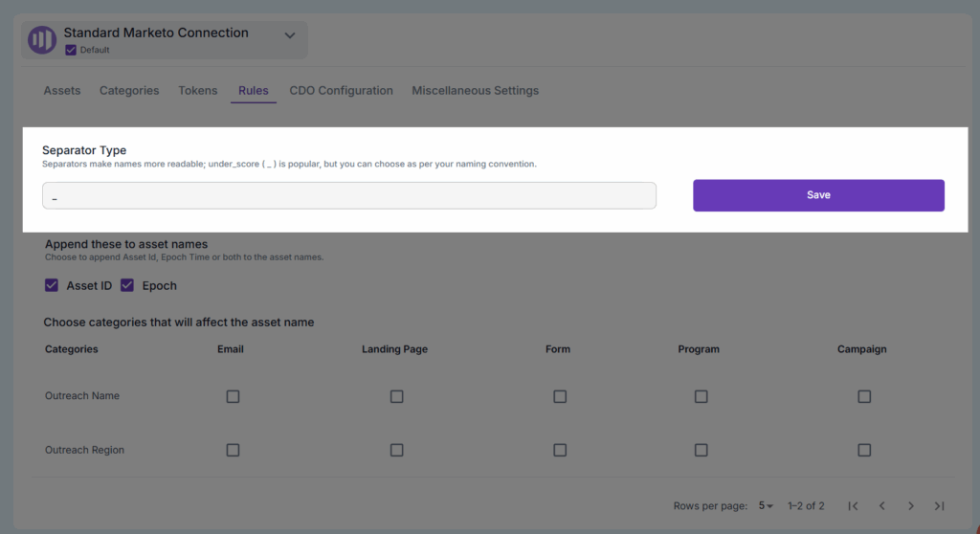Switch to the Assets tab
The image size is (980, 534).
tap(62, 91)
